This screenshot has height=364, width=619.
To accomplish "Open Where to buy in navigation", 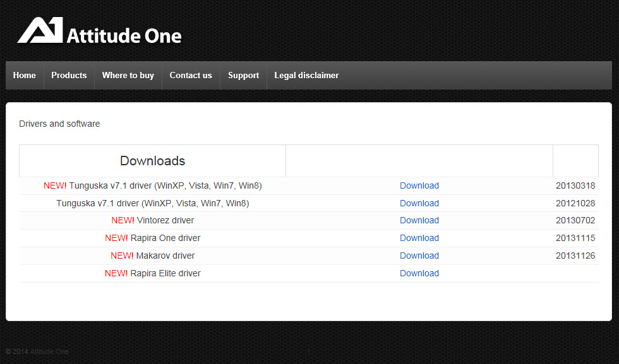I will (x=128, y=75).
